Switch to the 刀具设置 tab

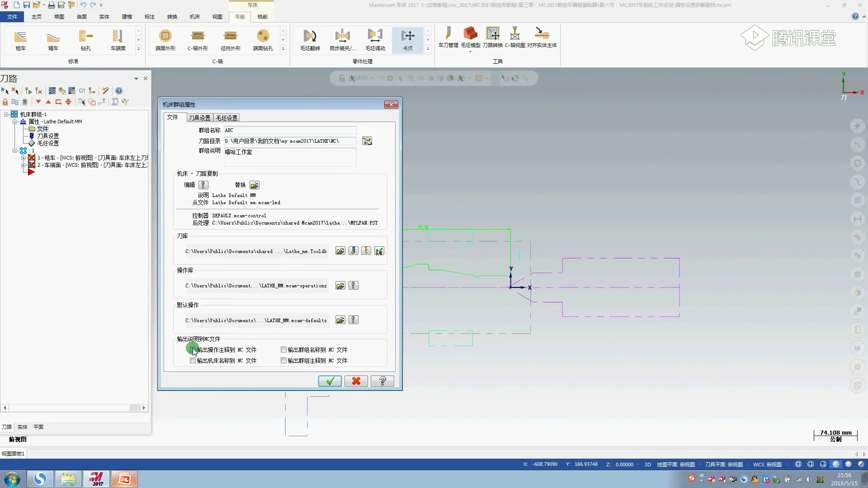pos(199,118)
